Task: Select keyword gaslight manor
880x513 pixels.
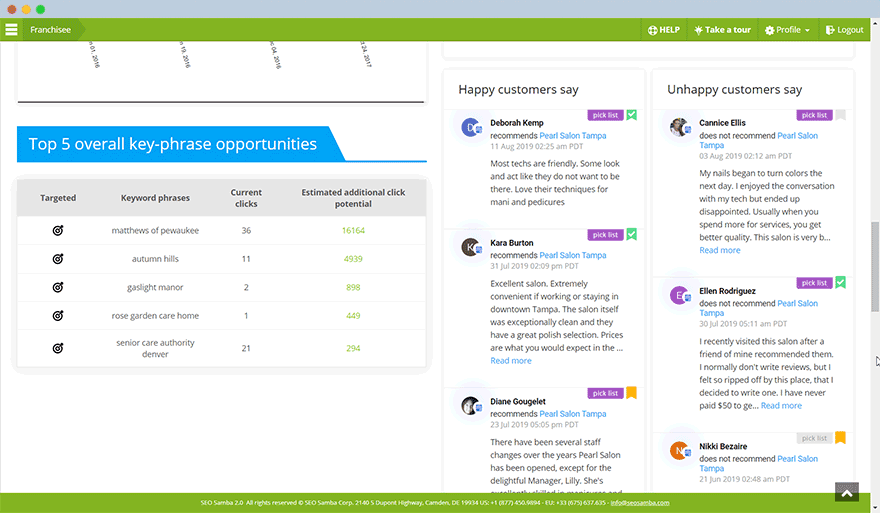Action: click(155, 287)
